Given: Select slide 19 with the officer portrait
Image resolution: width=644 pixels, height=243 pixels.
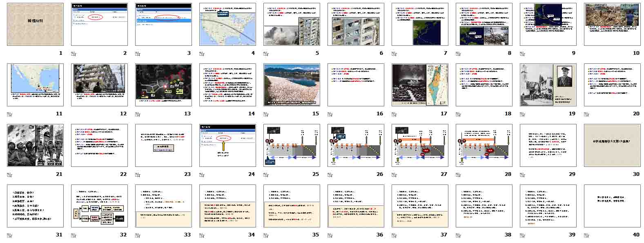Looking at the screenshot, I should [x=548, y=85].
